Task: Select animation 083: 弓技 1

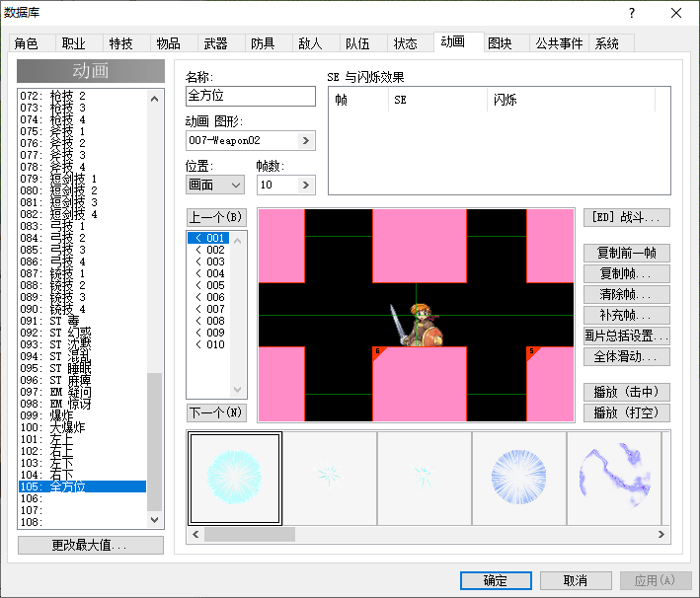Action: point(83,226)
